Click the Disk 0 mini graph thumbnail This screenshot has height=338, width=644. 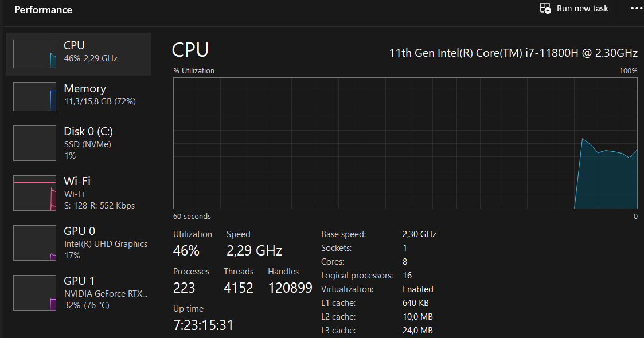(34, 143)
